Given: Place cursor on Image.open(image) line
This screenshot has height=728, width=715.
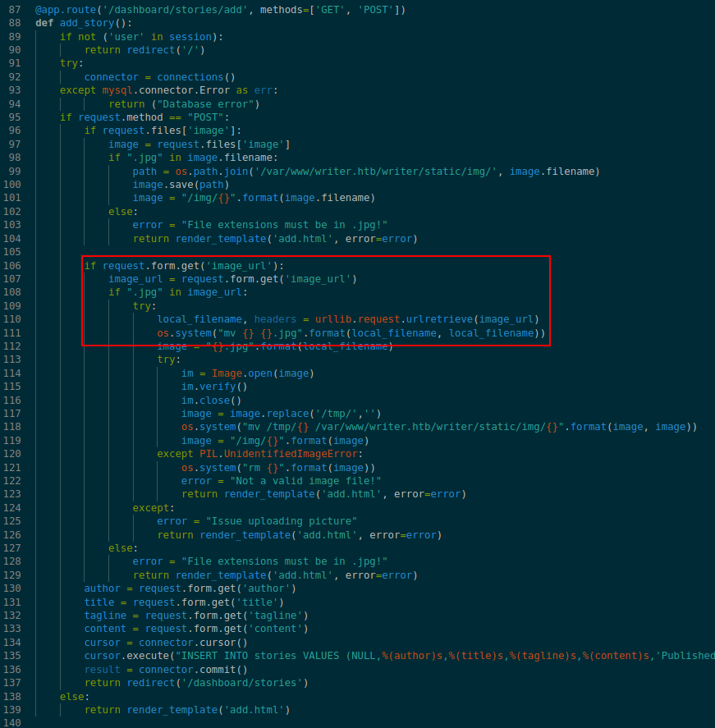Looking at the screenshot, I should (247, 373).
